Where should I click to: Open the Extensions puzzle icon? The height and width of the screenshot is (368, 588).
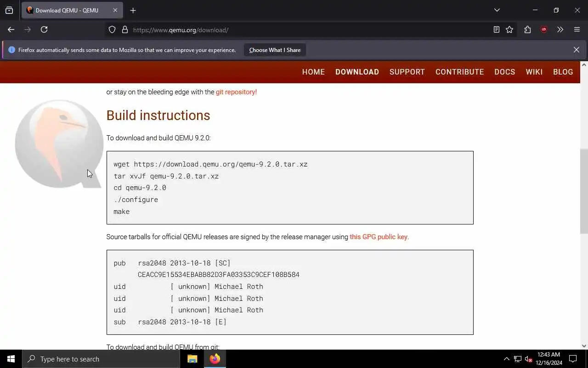pyautogui.click(x=527, y=29)
